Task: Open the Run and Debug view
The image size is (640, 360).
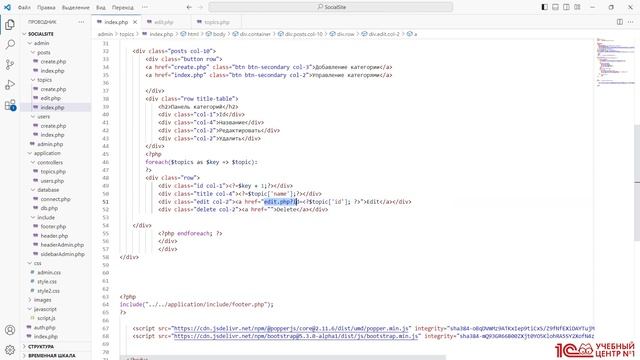Action: tap(10, 84)
